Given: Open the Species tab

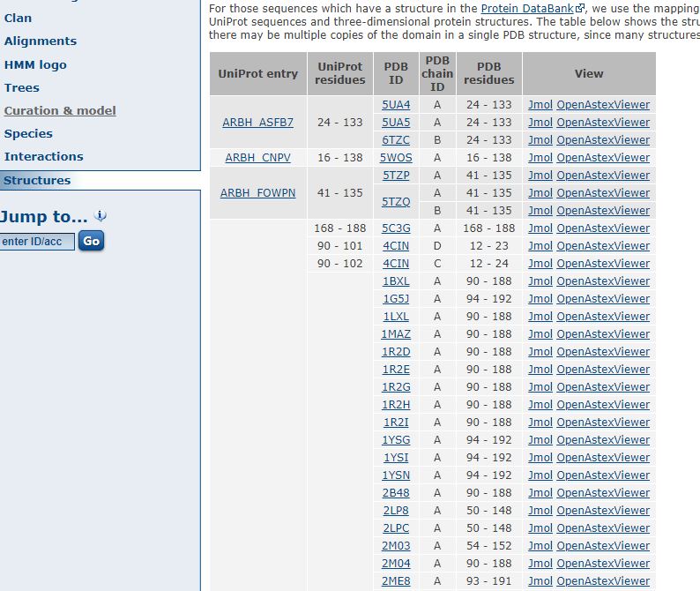Looking at the screenshot, I should (x=28, y=133).
